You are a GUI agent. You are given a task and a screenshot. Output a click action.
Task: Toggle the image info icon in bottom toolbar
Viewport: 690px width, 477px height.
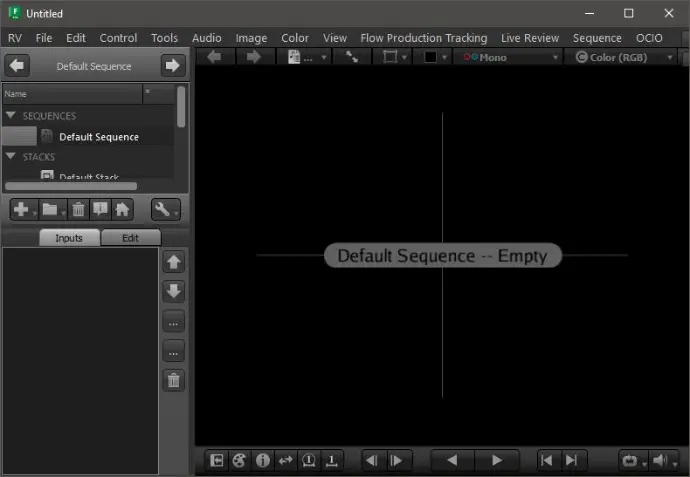click(263, 460)
